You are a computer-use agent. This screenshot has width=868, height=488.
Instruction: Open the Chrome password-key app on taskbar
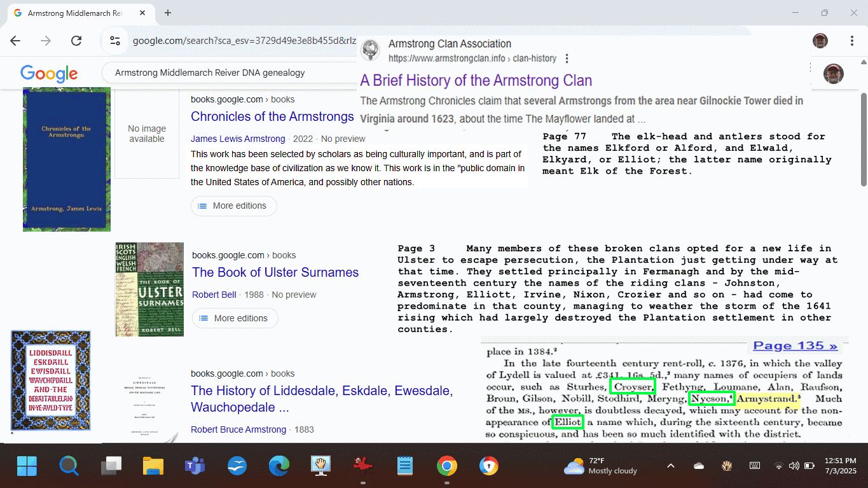(488, 466)
